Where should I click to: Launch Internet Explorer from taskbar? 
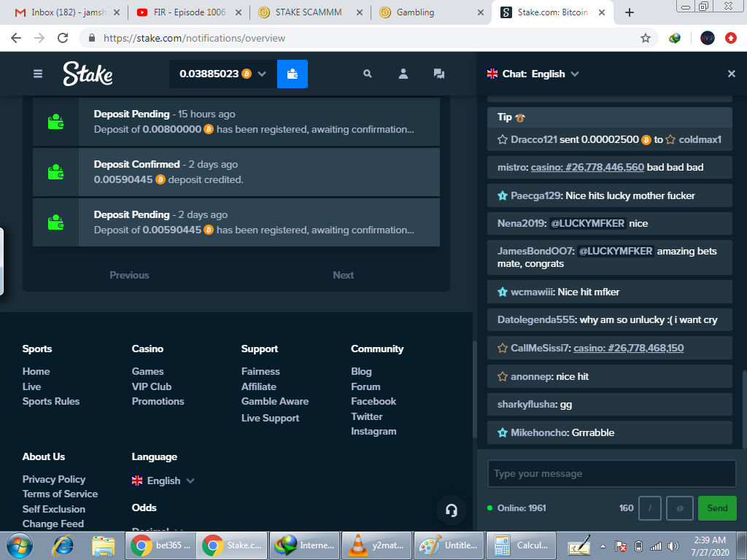(63, 545)
